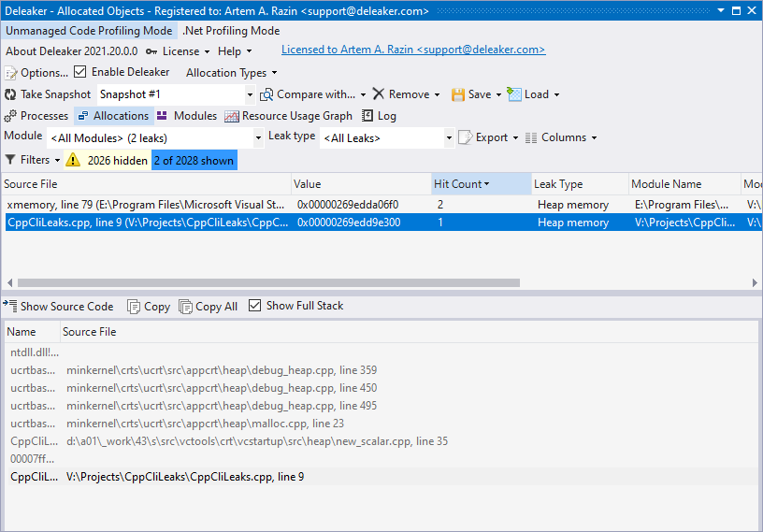Viewport: 763px width, 532px height.
Task: Click the scroll right arrow
Action: pyautogui.click(x=755, y=282)
